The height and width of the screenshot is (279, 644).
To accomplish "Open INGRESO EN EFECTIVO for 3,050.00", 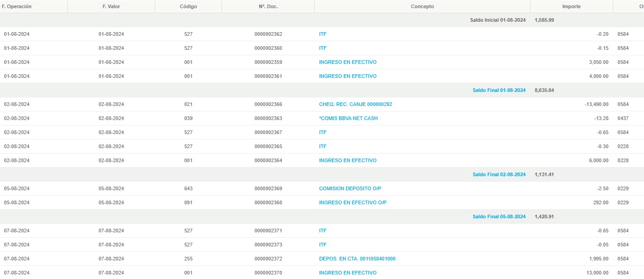I will tap(348, 62).
